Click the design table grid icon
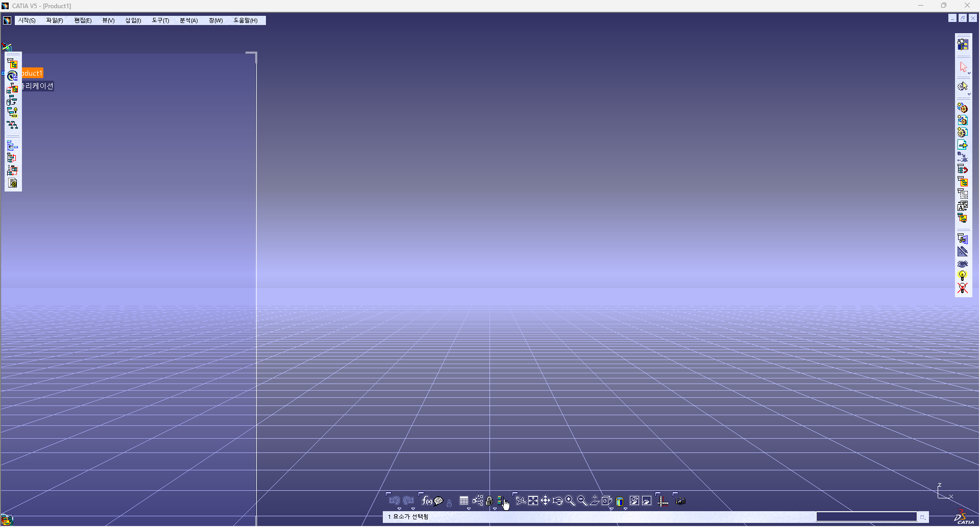 click(x=464, y=501)
